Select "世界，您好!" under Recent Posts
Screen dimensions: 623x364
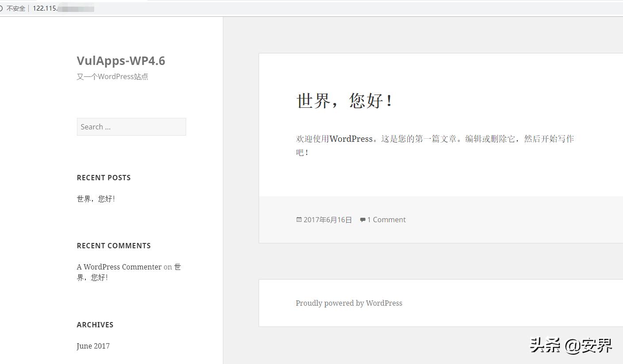click(x=96, y=198)
